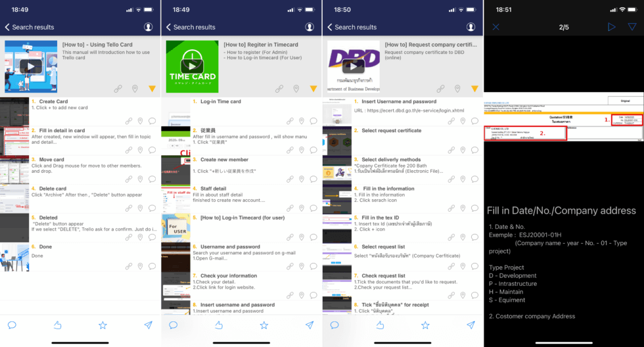644x347 pixels.
Task: Tap bottom comment icon on the Tello Card screen
Action: tap(12, 325)
